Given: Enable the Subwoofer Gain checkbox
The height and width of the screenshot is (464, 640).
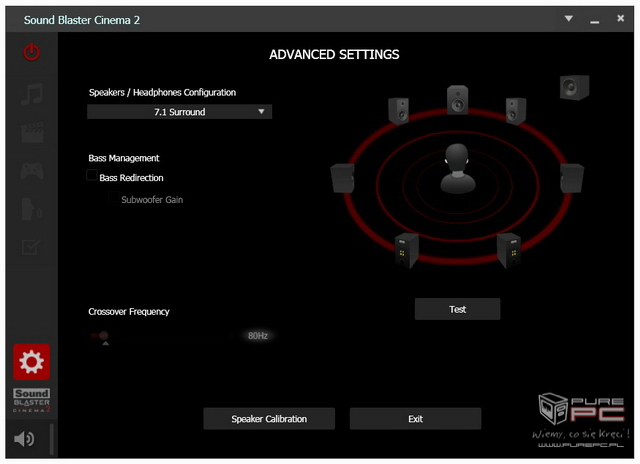Looking at the screenshot, I should [113, 197].
